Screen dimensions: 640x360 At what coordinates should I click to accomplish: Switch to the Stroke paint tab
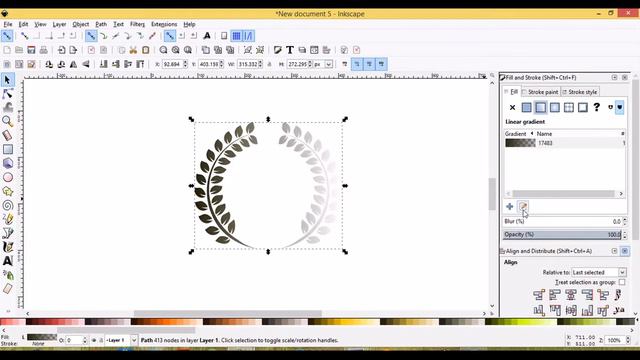click(x=540, y=92)
